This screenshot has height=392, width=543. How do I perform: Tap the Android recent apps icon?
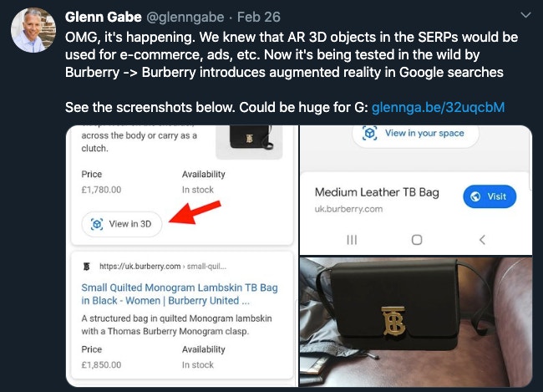pyautogui.click(x=352, y=240)
